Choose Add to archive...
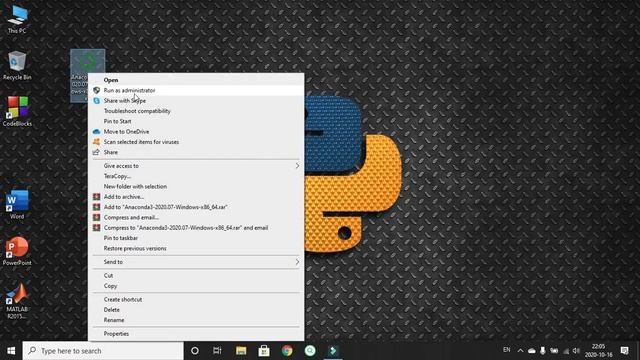 (x=196, y=197)
